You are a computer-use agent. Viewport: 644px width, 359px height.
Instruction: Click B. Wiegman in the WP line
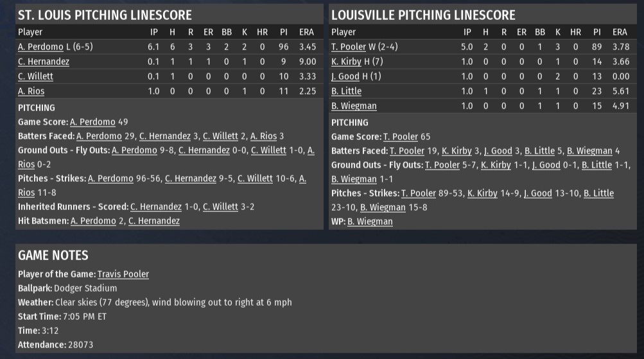[x=370, y=222]
